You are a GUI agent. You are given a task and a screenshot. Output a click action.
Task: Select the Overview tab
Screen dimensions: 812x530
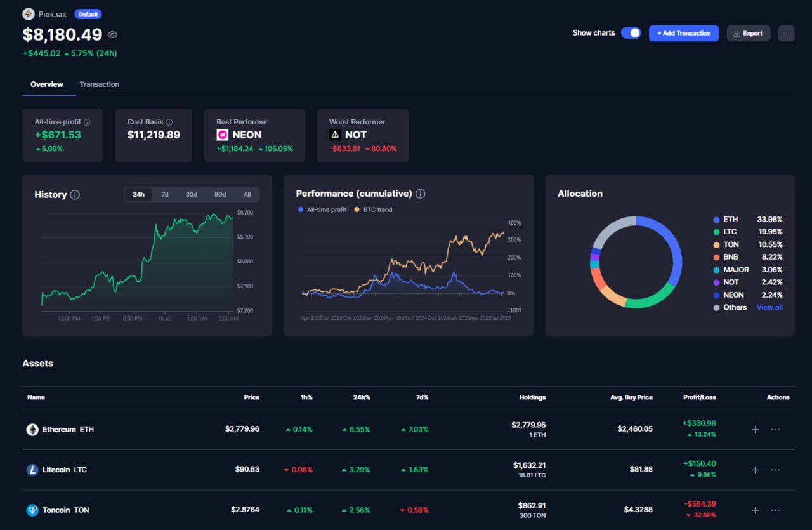47,84
